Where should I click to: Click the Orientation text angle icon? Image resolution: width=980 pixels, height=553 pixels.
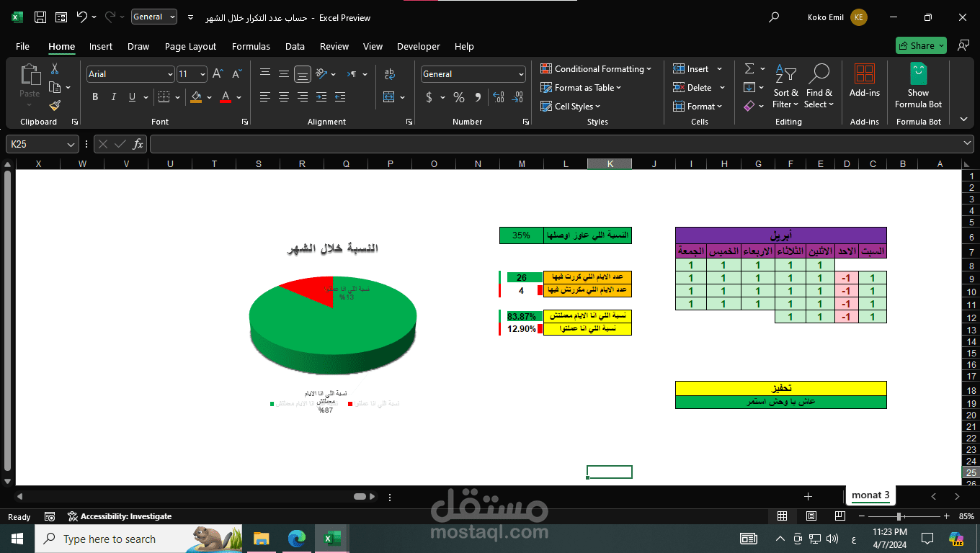point(321,73)
